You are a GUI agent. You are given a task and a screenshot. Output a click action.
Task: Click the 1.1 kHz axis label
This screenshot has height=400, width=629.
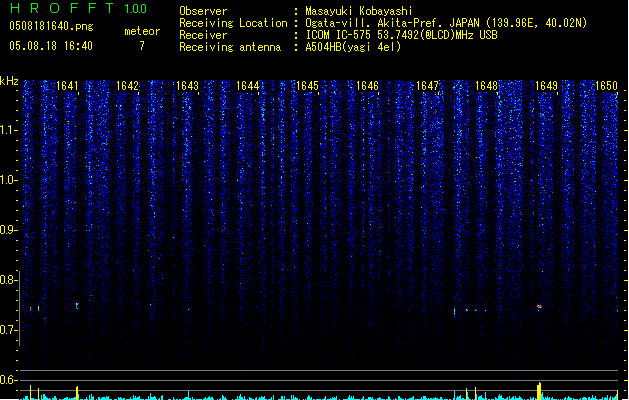tap(8, 130)
